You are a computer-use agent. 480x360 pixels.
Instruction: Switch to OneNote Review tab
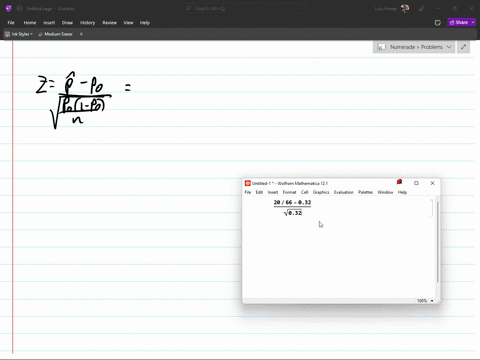coord(109,23)
